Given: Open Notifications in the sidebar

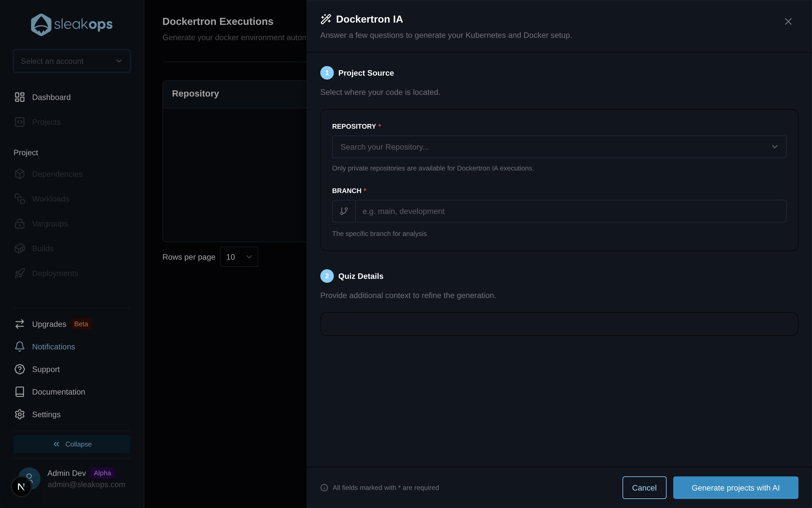Looking at the screenshot, I should (x=72, y=346).
